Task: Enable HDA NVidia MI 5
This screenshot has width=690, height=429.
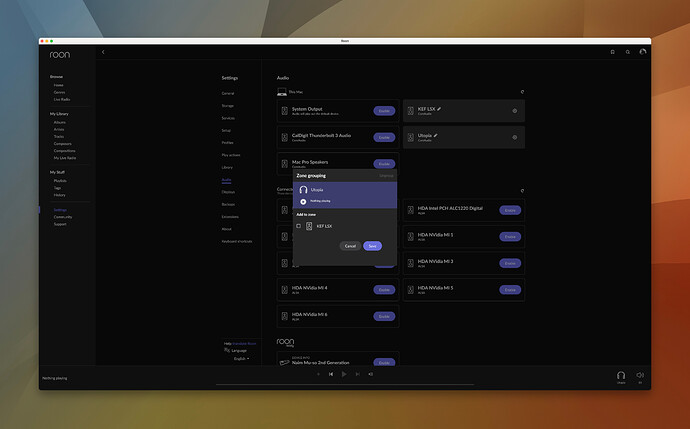Action: click(x=510, y=290)
